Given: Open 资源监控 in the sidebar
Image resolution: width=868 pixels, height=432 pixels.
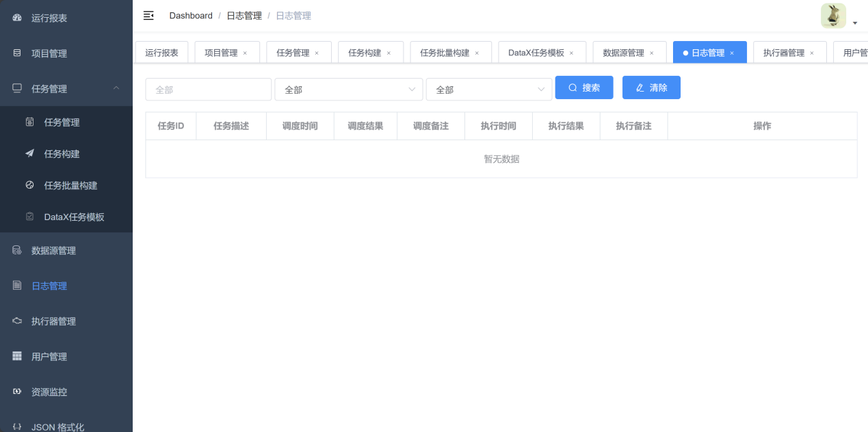Looking at the screenshot, I should coord(49,392).
